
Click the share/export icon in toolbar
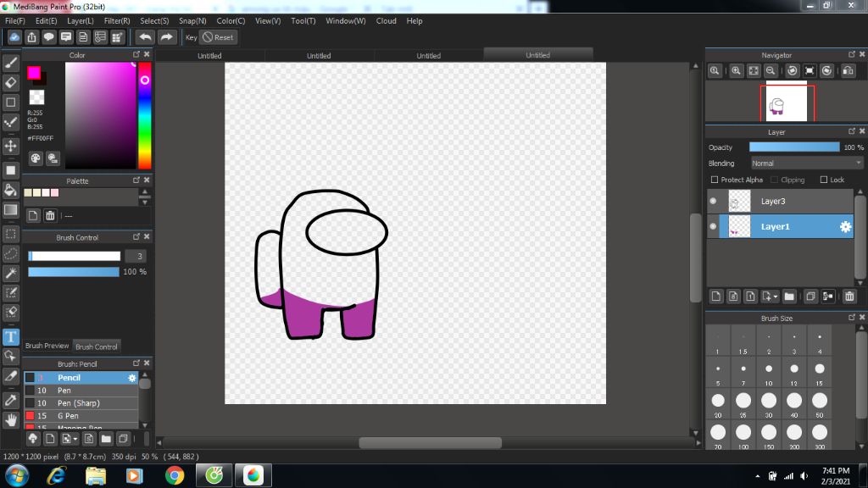pos(31,37)
